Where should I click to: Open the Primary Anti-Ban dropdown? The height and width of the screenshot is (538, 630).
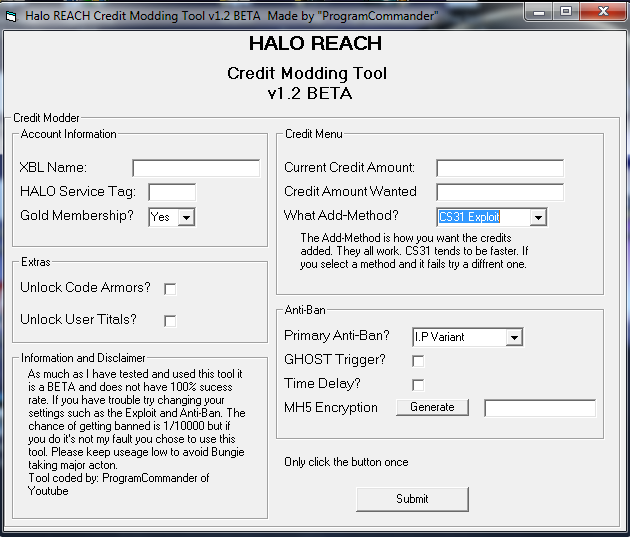[514, 337]
